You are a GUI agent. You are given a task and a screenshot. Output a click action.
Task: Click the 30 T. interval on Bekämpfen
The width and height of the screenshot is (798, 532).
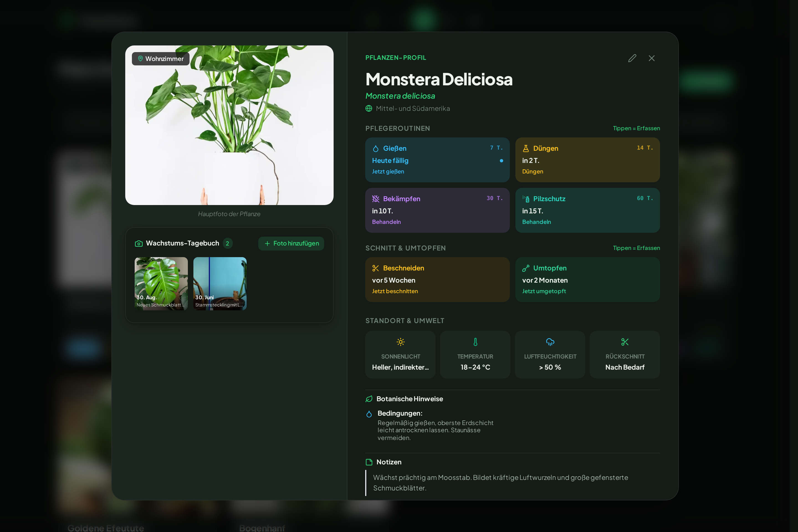tap(495, 198)
